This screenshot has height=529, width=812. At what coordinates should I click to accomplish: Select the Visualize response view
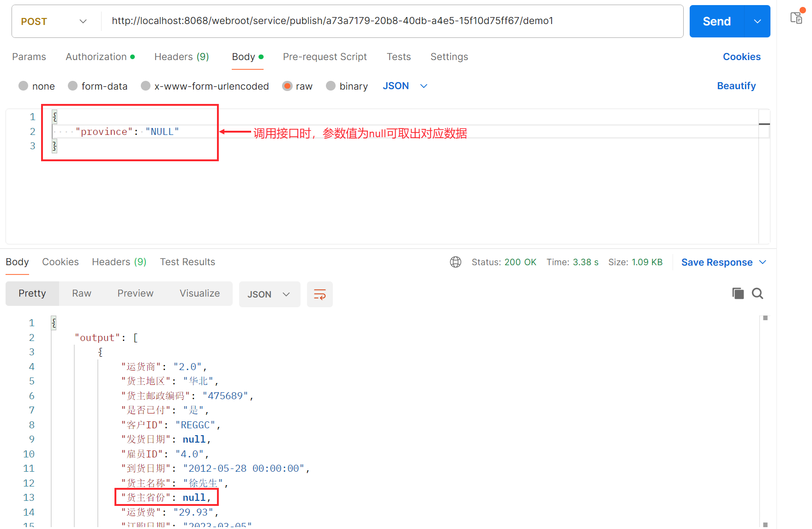pos(199,293)
